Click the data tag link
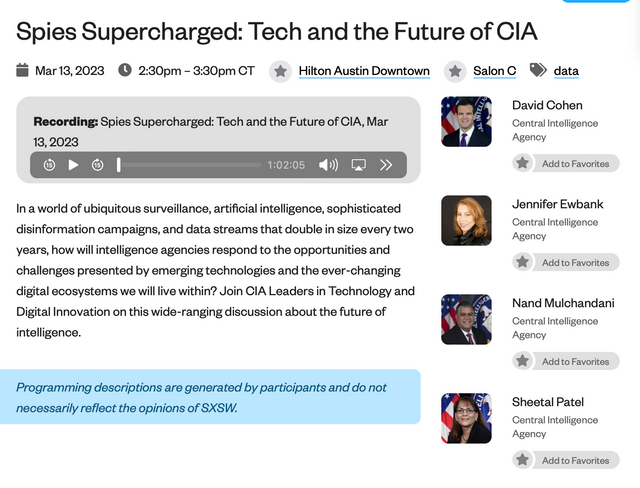640x488 pixels. tap(566, 71)
